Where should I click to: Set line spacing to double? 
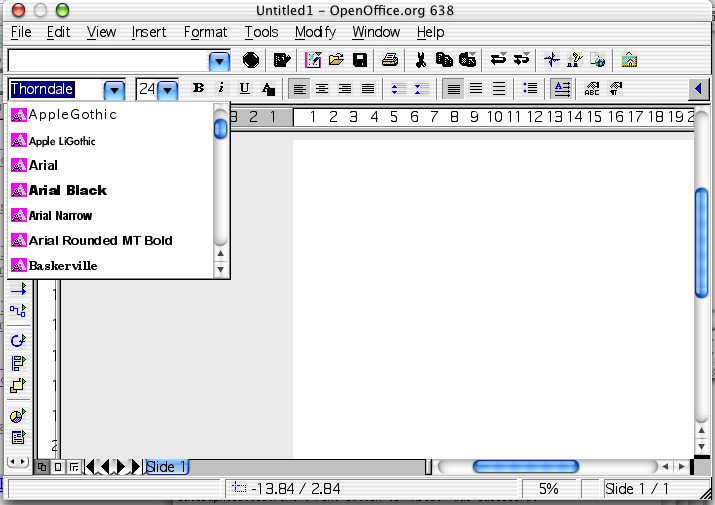coord(499,89)
